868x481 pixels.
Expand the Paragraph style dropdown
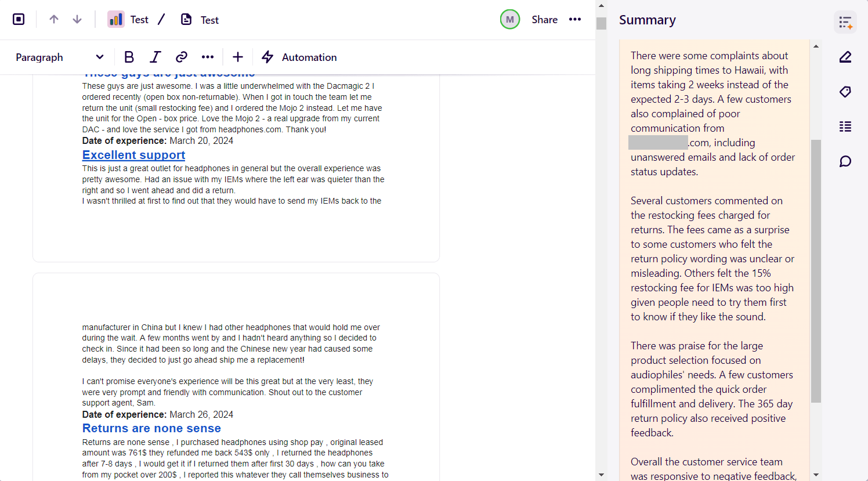point(59,57)
